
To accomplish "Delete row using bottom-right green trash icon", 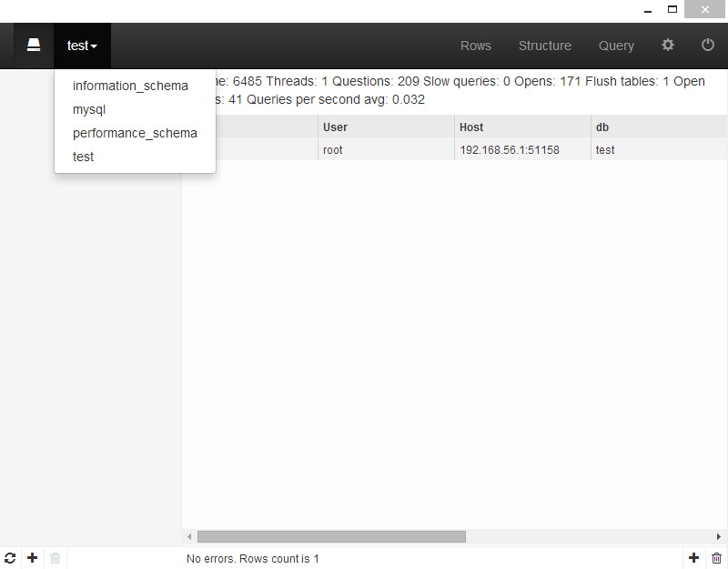I will pos(716,558).
